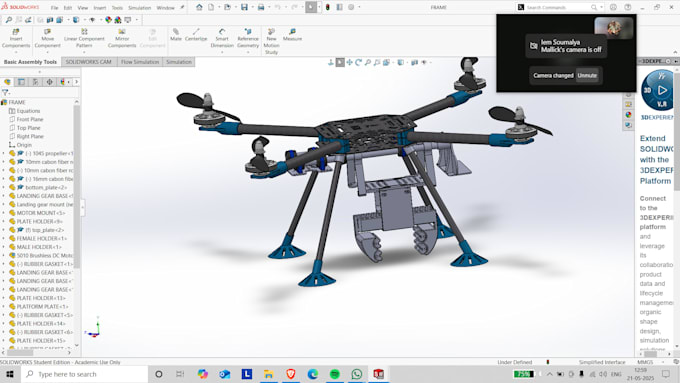Click the Mirror Components tool
This screenshot has height=383, width=680.
[122, 38]
